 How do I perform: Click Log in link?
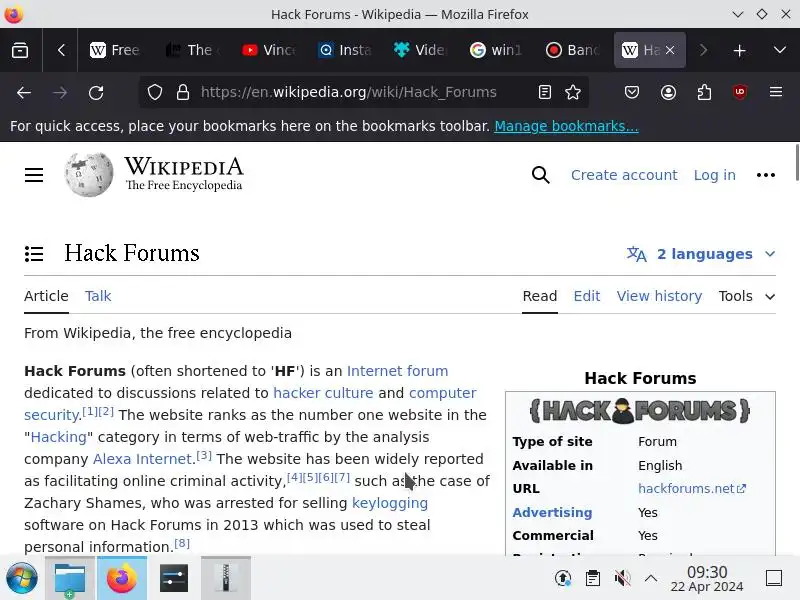714,175
